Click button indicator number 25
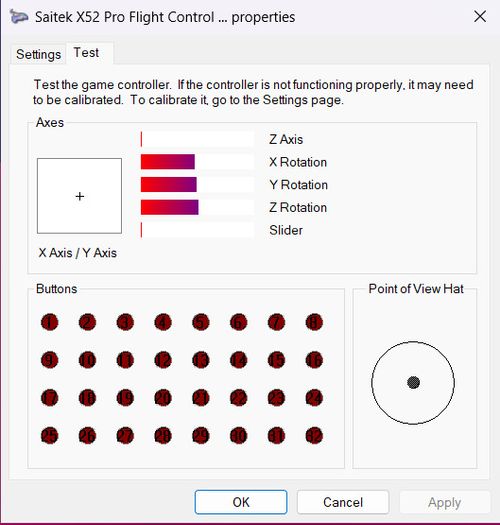Viewport: 500px width, 525px height. (49, 436)
